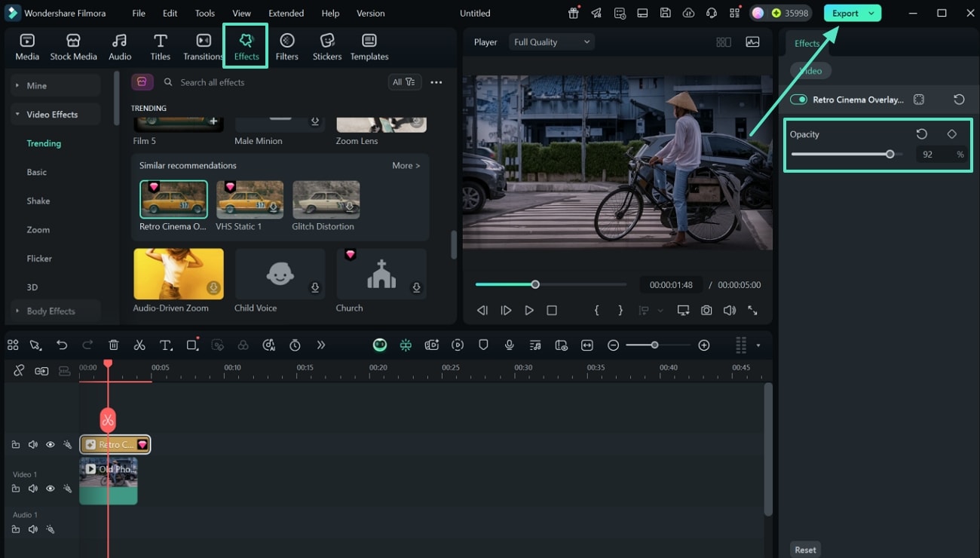Switch to the Filters tab

click(x=286, y=47)
